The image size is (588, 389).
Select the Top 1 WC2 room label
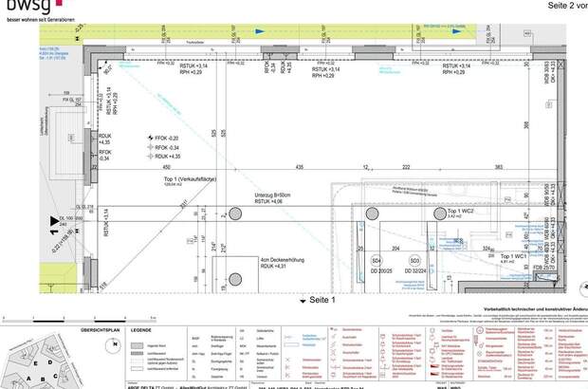point(460,212)
